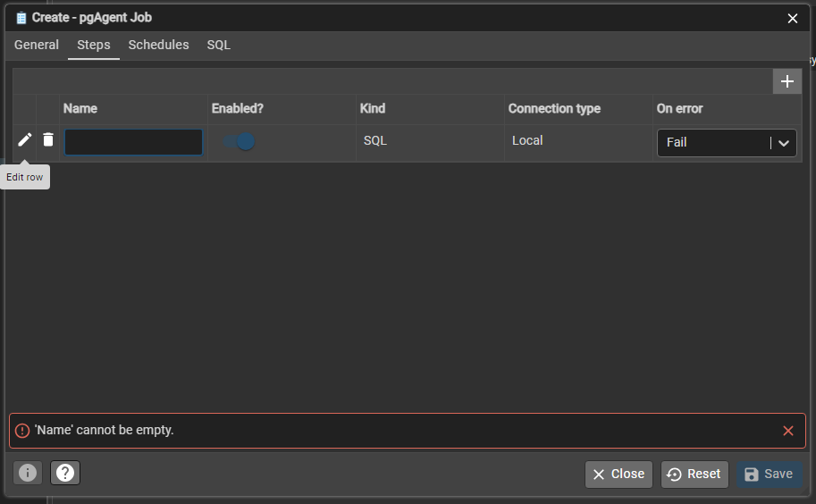
Task: Close the pgAgent Job dialog with X
Action: [793, 19]
